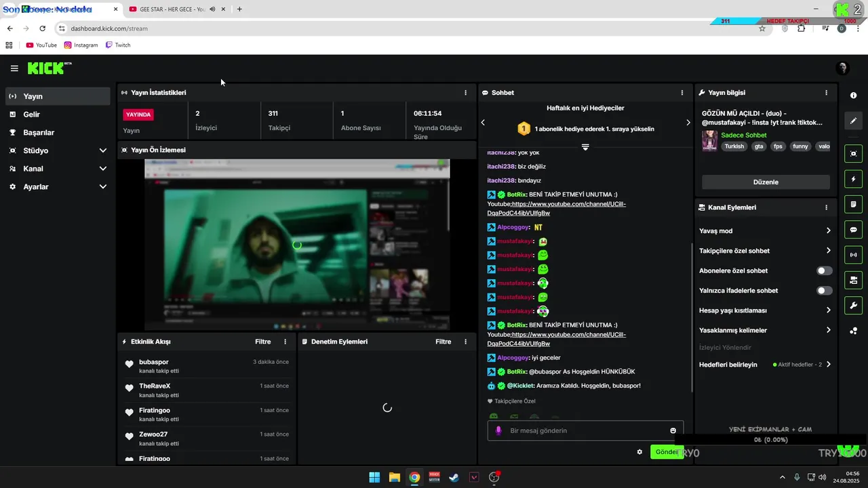Viewport: 868px width, 488px height.
Task: Select Gelir in left sidebar
Action: pyautogui.click(x=58, y=115)
